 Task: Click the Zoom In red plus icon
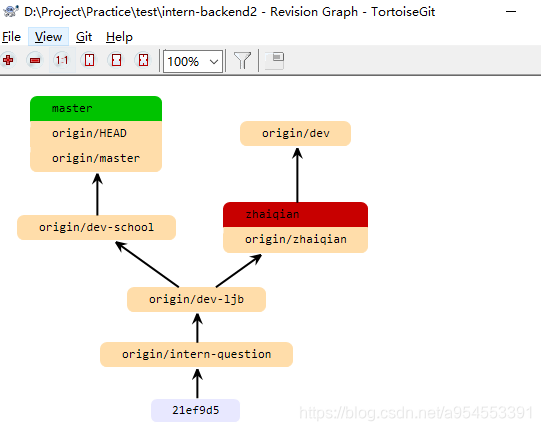(8, 60)
